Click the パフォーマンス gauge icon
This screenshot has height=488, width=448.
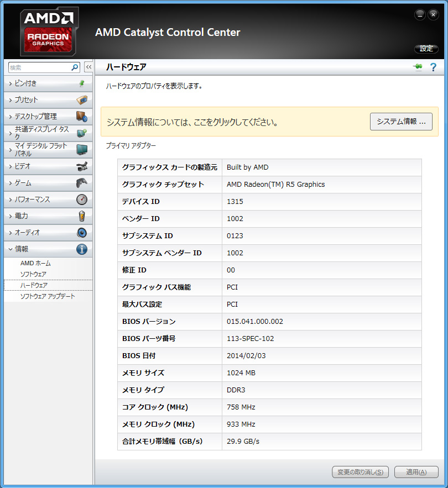[x=82, y=200]
